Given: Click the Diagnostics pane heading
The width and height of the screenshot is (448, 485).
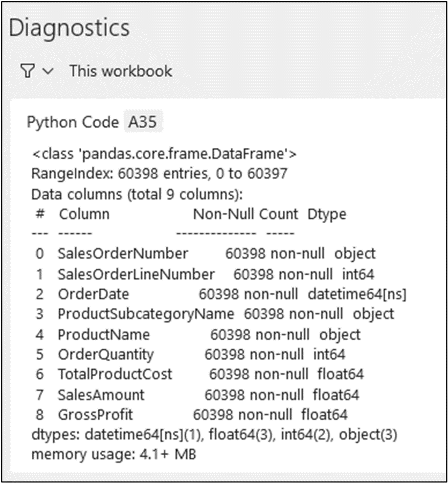Looking at the screenshot, I should tap(69, 28).
